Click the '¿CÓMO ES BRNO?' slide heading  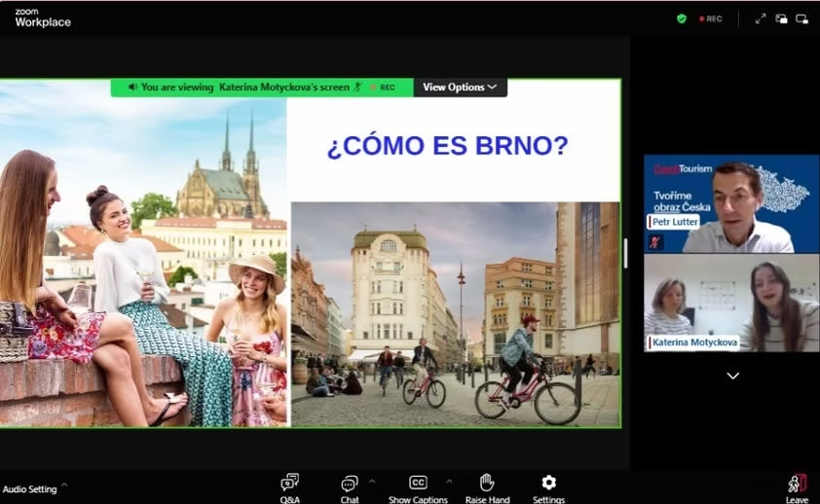pyautogui.click(x=448, y=146)
